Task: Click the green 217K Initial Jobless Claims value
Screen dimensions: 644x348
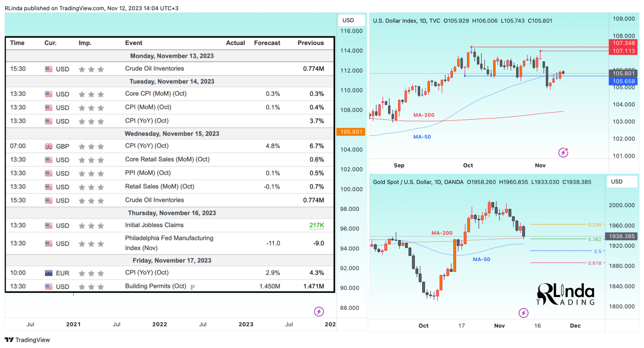Action: pyautogui.click(x=317, y=225)
